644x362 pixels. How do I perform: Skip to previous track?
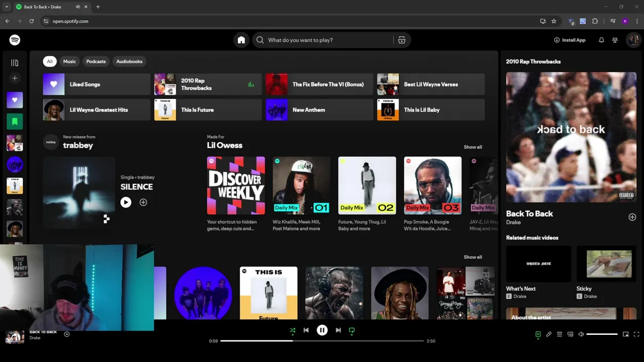coord(306,330)
